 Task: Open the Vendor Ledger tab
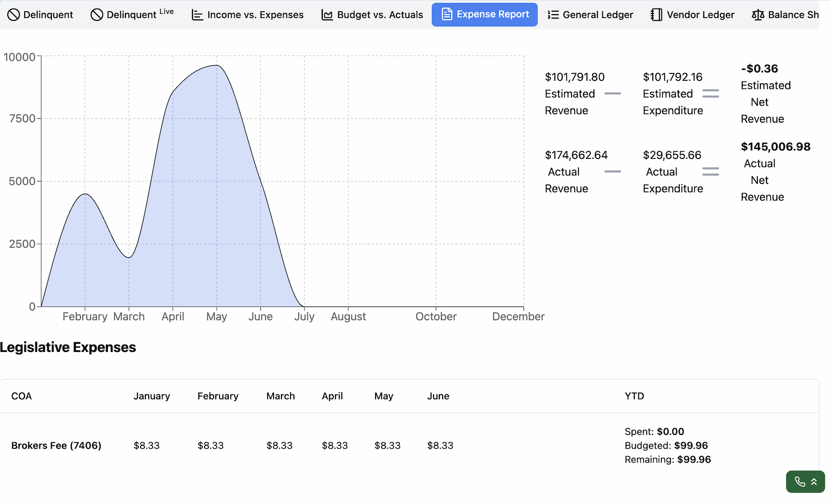[693, 15]
